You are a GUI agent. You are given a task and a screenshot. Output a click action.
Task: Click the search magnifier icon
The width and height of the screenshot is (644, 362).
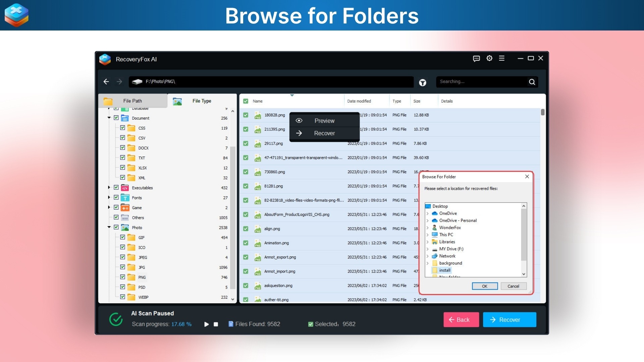point(532,82)
